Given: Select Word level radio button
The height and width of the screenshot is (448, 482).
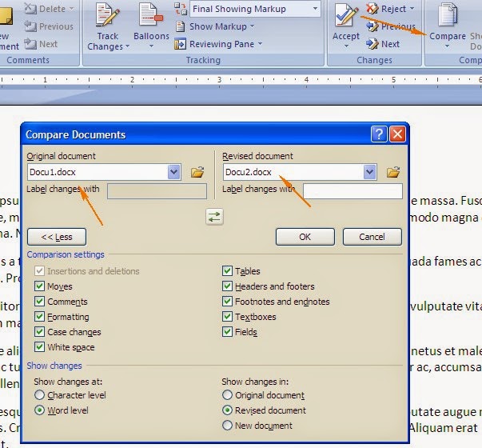Looking at the screenshot, I should click(x=39, y=410).
